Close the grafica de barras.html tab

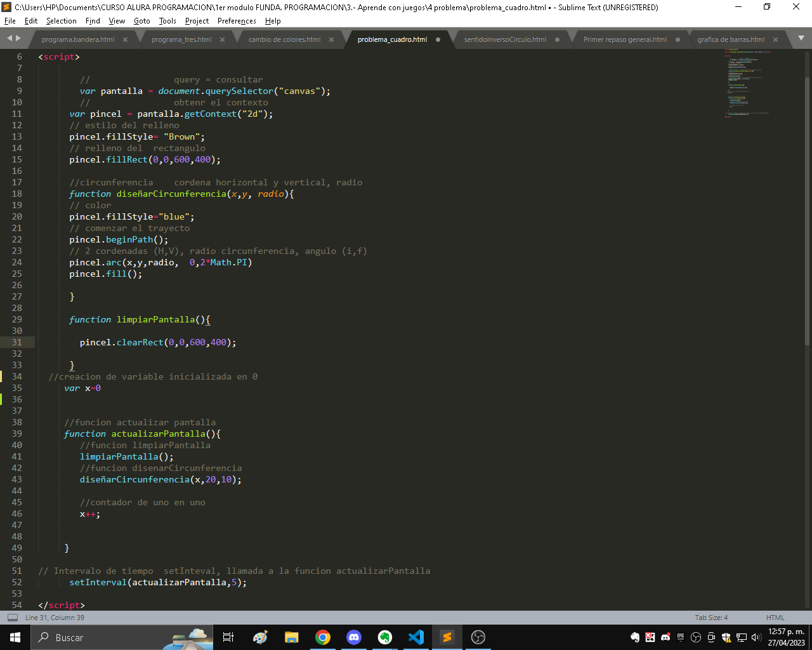pos(775,39)
